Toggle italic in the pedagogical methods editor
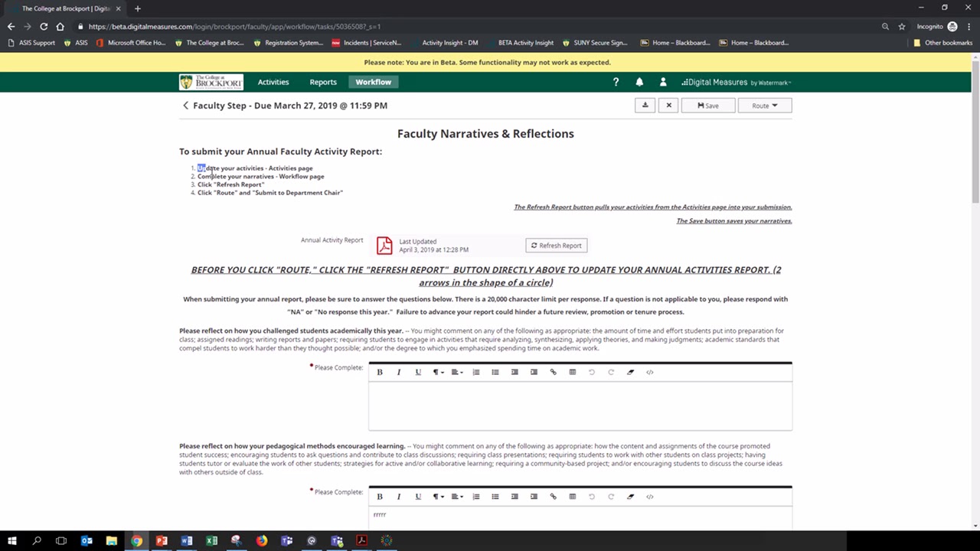This screenshot has width=980, height=551. [399, 497]
